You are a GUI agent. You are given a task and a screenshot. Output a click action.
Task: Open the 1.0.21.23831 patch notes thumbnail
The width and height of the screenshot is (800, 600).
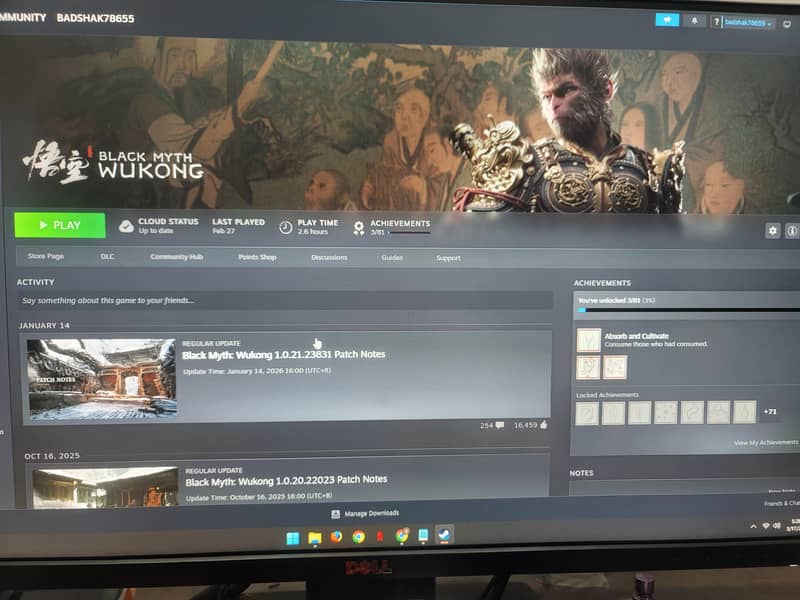(x=102, y=379)
